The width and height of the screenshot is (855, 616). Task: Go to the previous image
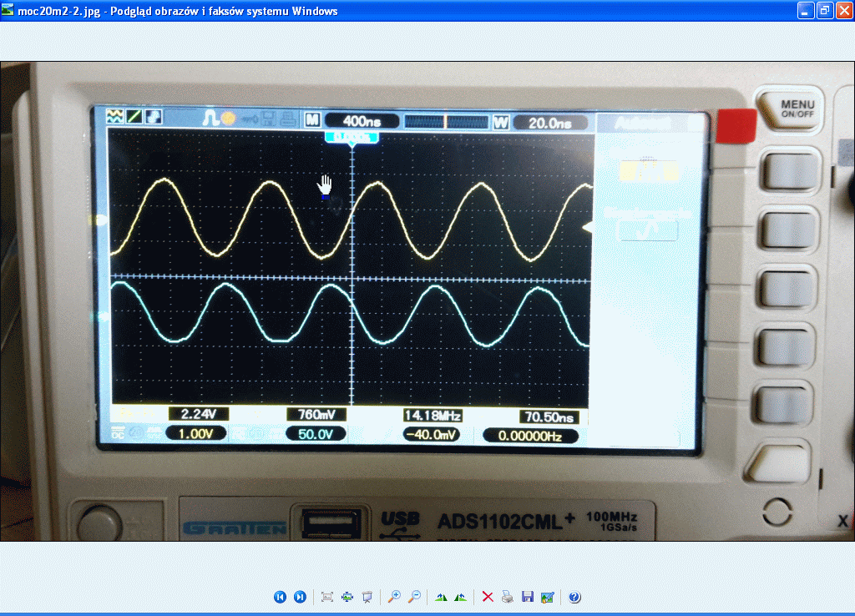(x=280, y=597)
